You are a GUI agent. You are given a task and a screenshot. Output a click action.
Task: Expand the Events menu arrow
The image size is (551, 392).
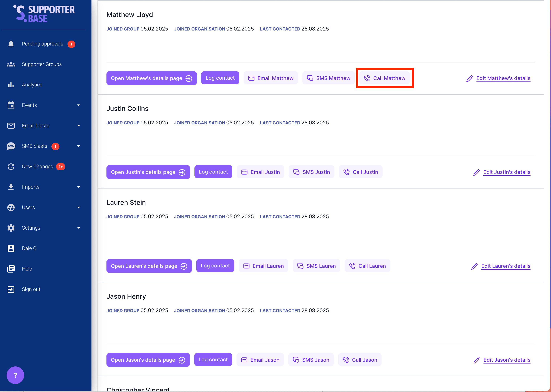[x=78, y=105]
